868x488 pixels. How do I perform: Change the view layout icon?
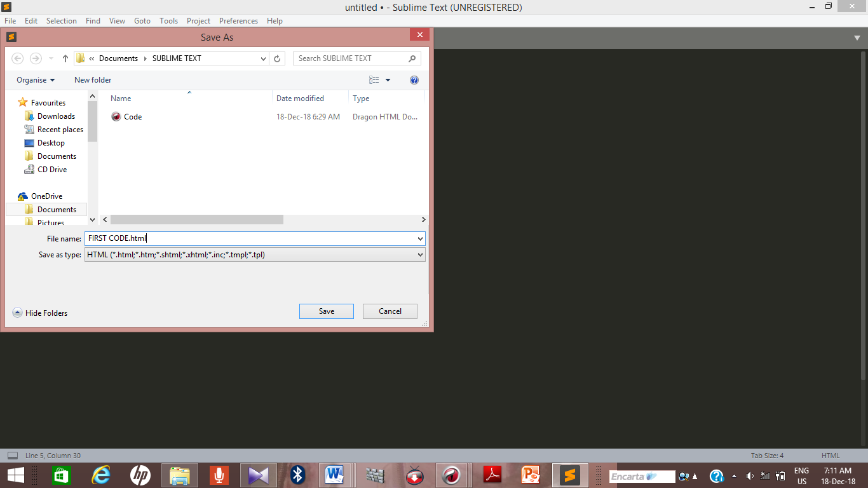click(x=374, y=80)
